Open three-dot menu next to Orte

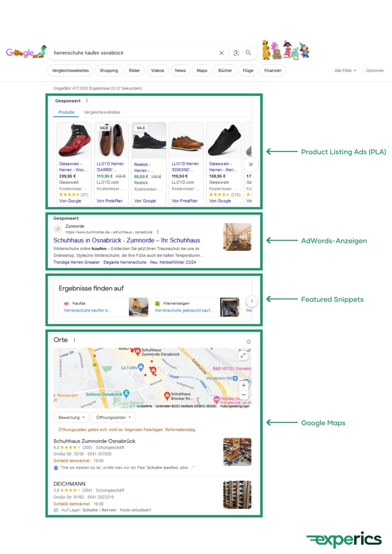tap(74, 340)
